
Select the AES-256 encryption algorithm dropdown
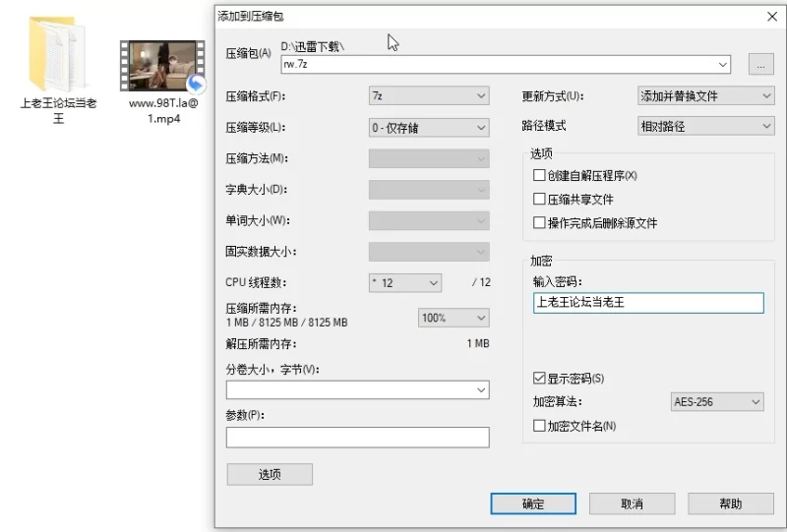[x=717, y=402]
